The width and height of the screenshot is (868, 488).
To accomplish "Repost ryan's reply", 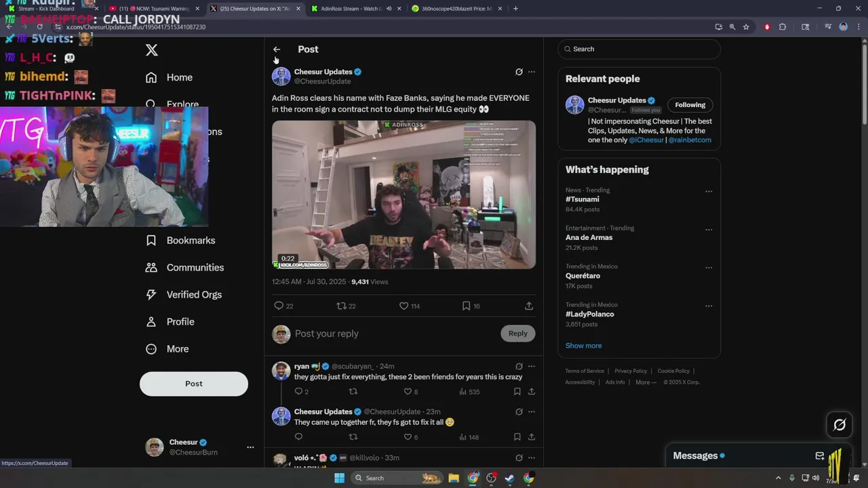I will pos(353,392).
